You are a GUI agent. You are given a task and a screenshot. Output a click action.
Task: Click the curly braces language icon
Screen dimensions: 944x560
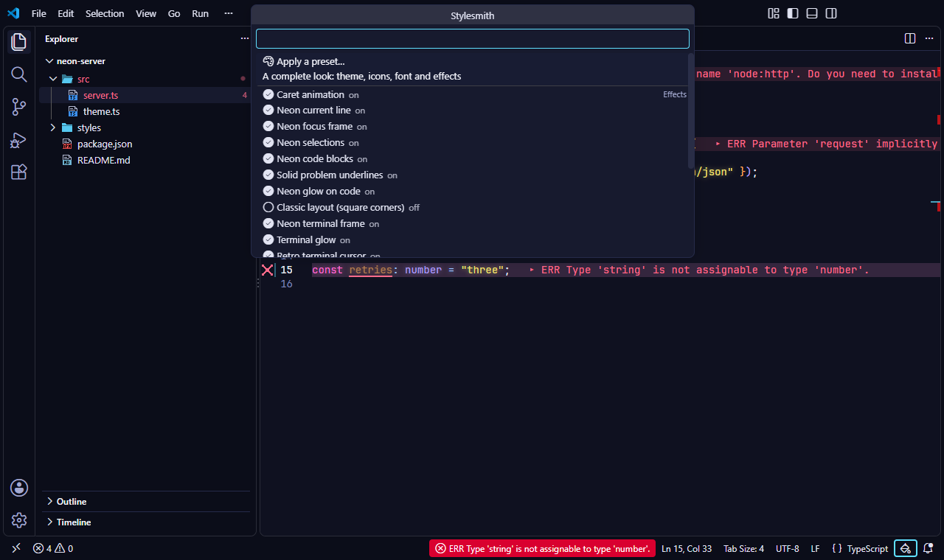[x=836, y=548]
